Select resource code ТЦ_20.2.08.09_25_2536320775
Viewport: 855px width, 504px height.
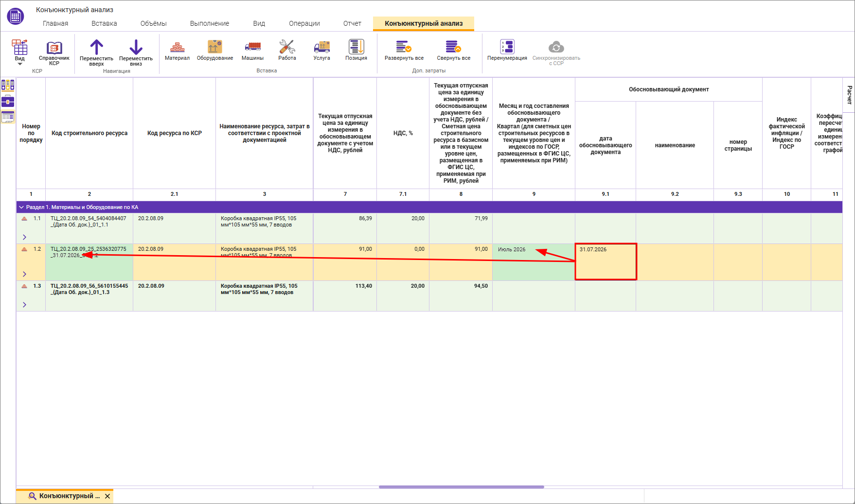(89, 262)
